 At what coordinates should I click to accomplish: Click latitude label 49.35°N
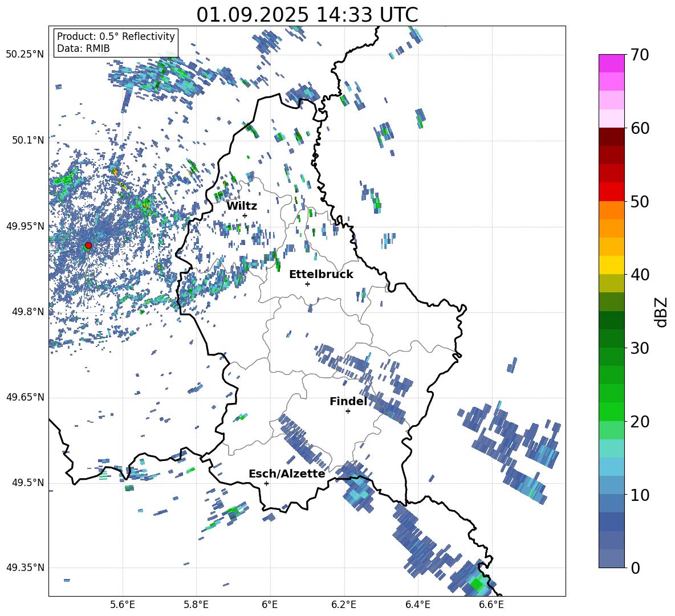tap(25, 568)
